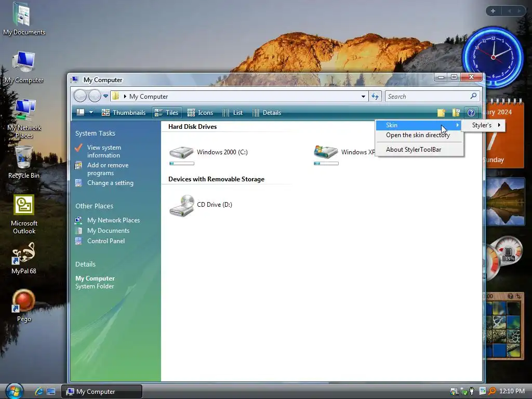Open Control Panel from Other Places
Screen dimensions: 532x399
point(105,241)
